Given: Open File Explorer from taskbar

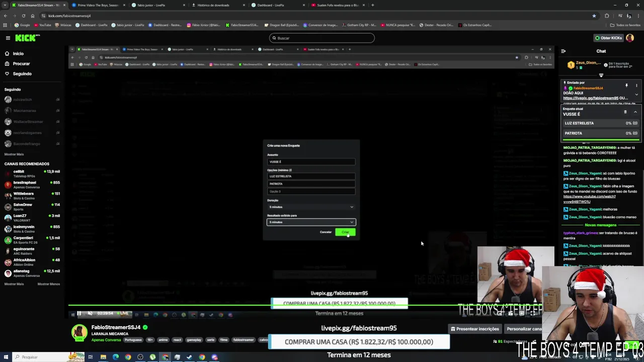Looking at the screenshot, I should pos(103,357).
